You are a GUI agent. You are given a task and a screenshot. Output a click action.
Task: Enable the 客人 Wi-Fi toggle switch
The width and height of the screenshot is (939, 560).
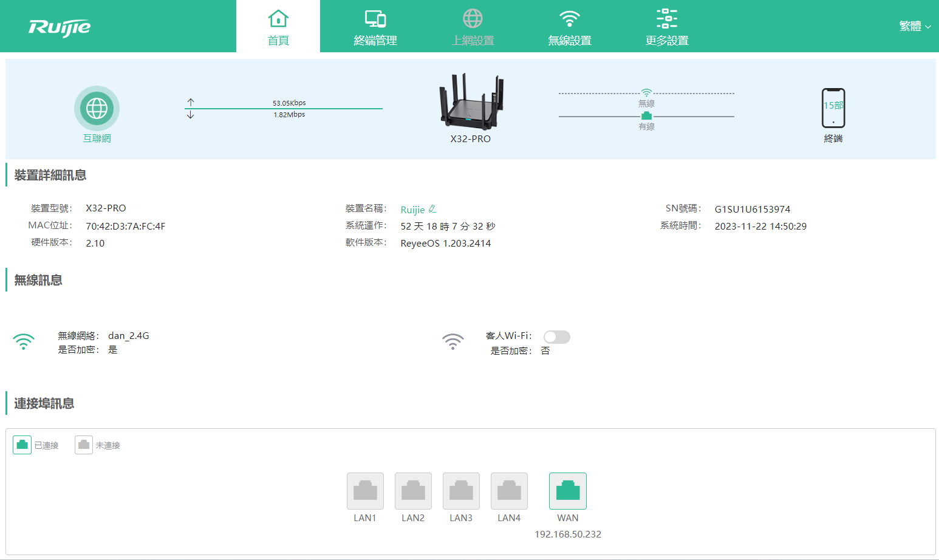tap(556, 337)
